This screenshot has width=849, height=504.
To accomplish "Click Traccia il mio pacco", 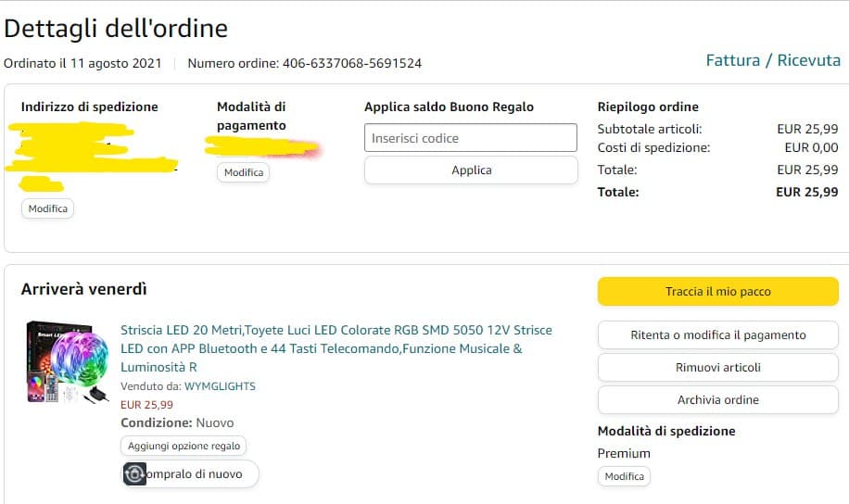I will pos(717,291).
